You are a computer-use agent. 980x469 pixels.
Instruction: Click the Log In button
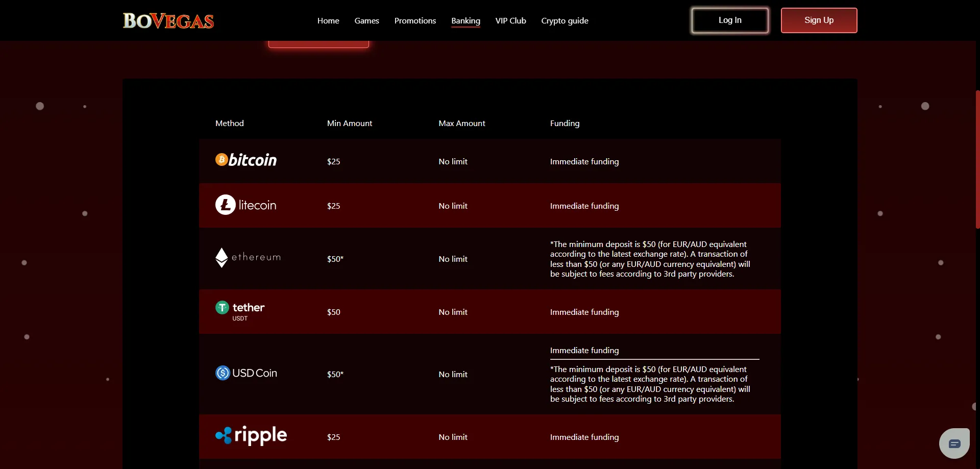[x=730, y=20]
